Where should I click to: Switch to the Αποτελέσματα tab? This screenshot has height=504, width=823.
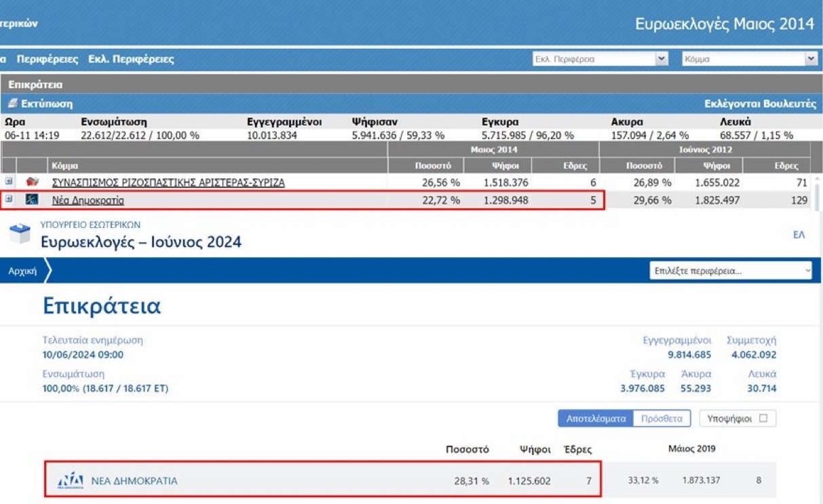point(595,419)
